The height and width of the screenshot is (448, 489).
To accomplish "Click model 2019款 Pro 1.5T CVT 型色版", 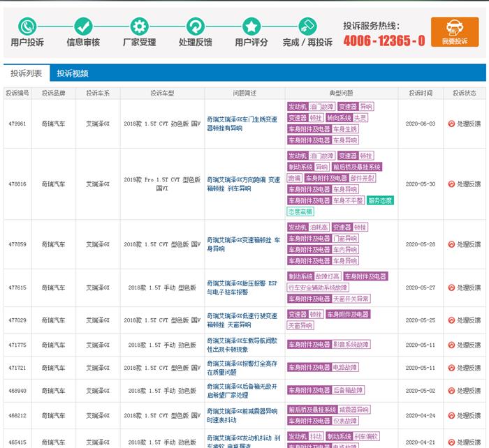I will [x=162, y=184].
